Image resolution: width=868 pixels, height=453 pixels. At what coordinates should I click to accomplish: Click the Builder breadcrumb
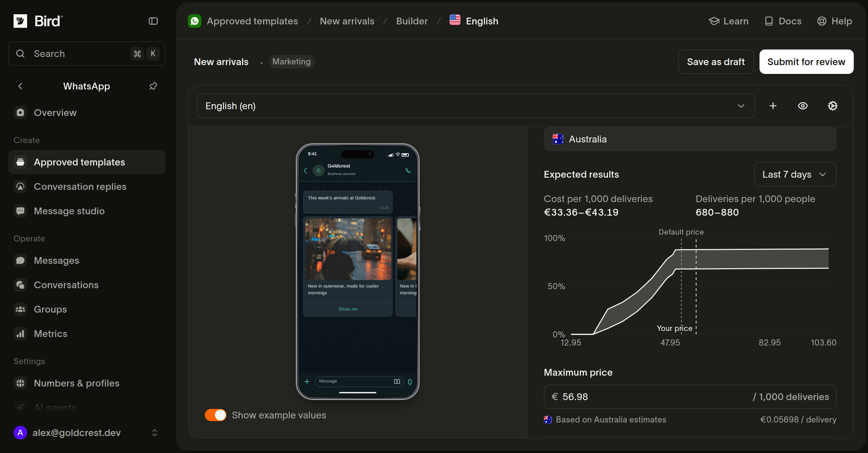coord(412,21)
